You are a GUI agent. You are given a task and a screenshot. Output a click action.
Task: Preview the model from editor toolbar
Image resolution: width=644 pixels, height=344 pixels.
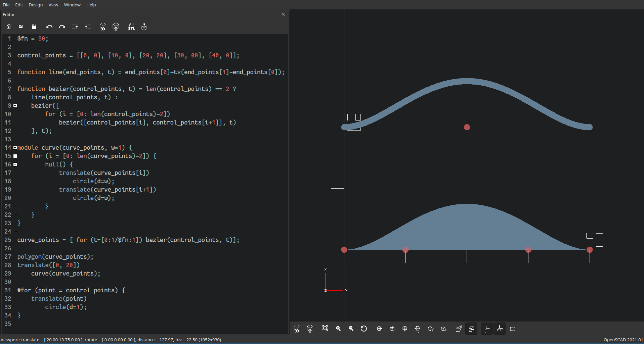point(103,27)
